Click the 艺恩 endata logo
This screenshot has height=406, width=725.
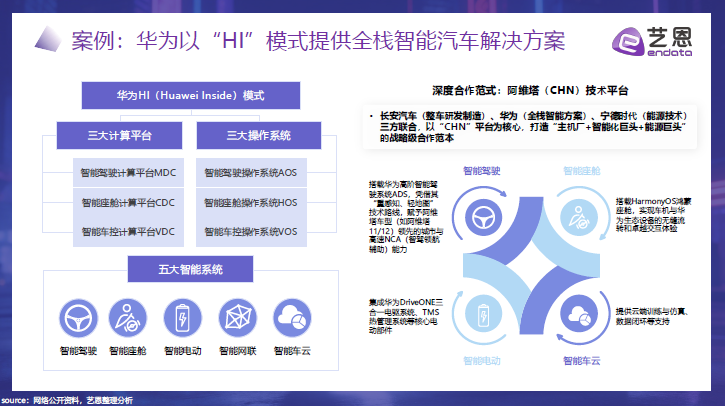652,42
